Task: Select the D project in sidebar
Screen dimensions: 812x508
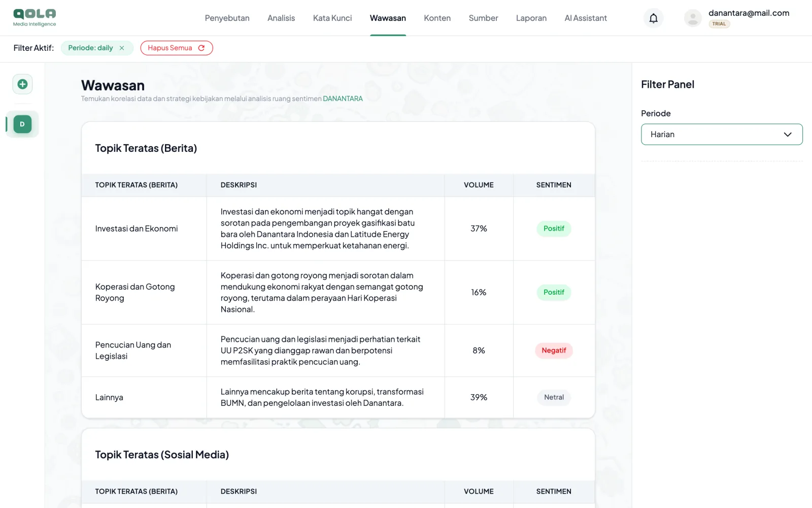Action: point(22,124)
